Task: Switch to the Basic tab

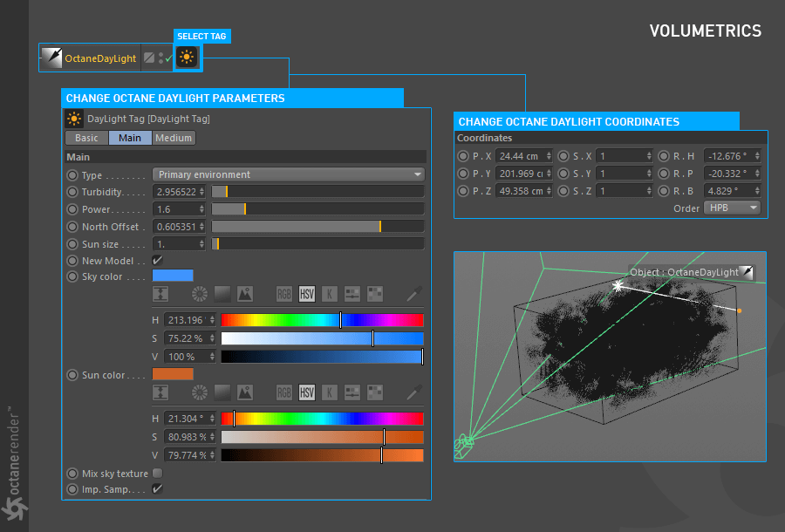Action: pyautogui.click(x=86, y=138)
